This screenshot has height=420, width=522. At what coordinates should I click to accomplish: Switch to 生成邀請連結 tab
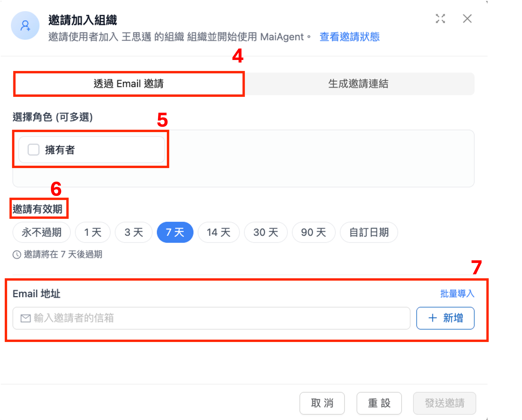[x=358, y=84]
